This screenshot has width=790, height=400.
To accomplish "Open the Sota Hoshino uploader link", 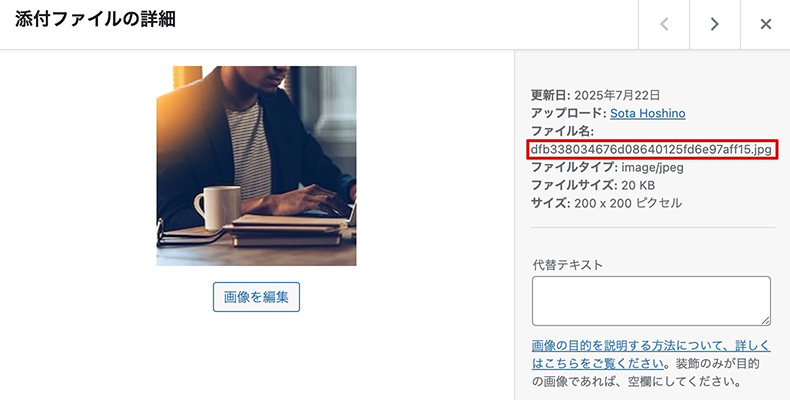I will [x=647, y=113].
